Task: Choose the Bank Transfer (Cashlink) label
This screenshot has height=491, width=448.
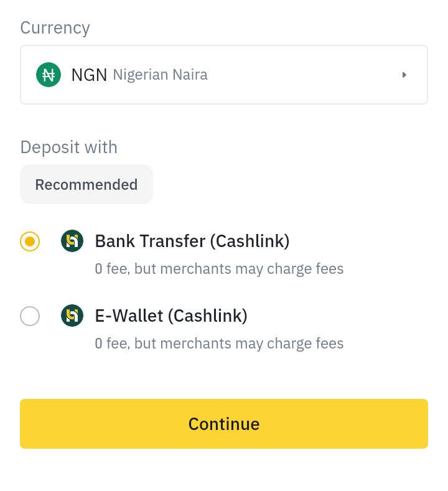Action: pyautogui.click(x=192, y=241)
